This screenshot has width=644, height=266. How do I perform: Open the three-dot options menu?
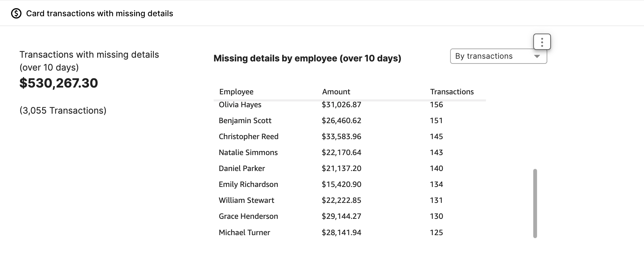point(542,42)
